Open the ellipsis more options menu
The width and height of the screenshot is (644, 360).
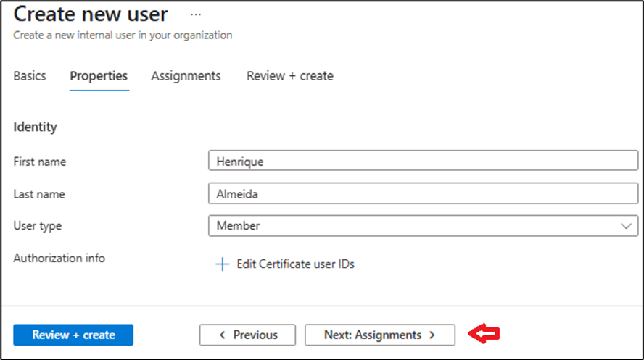click(196, 14)
